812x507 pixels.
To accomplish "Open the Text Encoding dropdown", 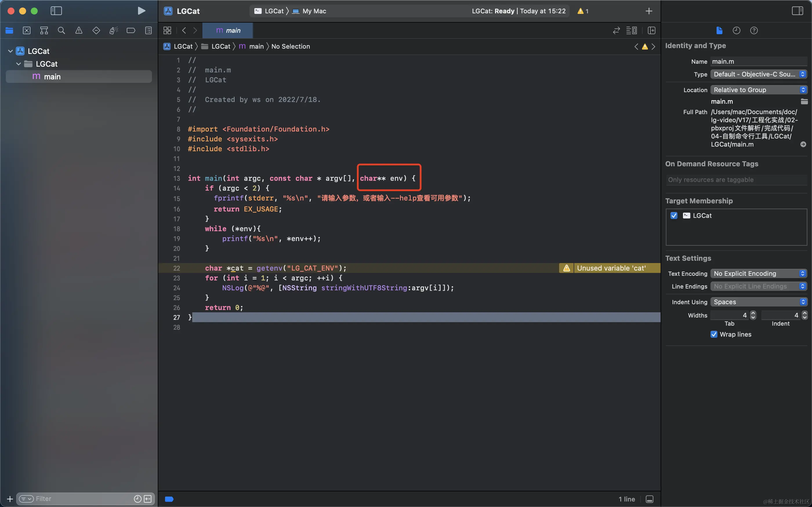I will 758,273.
